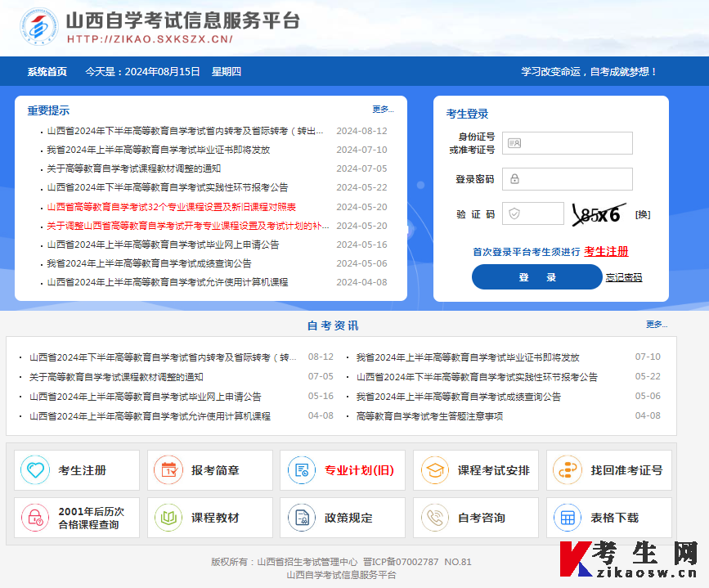
Task: Click the 专业计划(旧) icon
Action: tap(301, 469)
